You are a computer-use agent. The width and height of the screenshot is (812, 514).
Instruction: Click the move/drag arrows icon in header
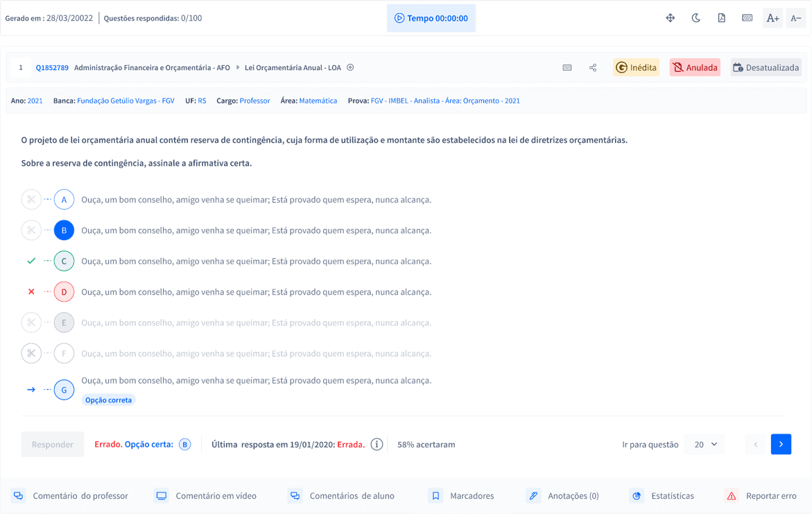(x=671, y=18)
